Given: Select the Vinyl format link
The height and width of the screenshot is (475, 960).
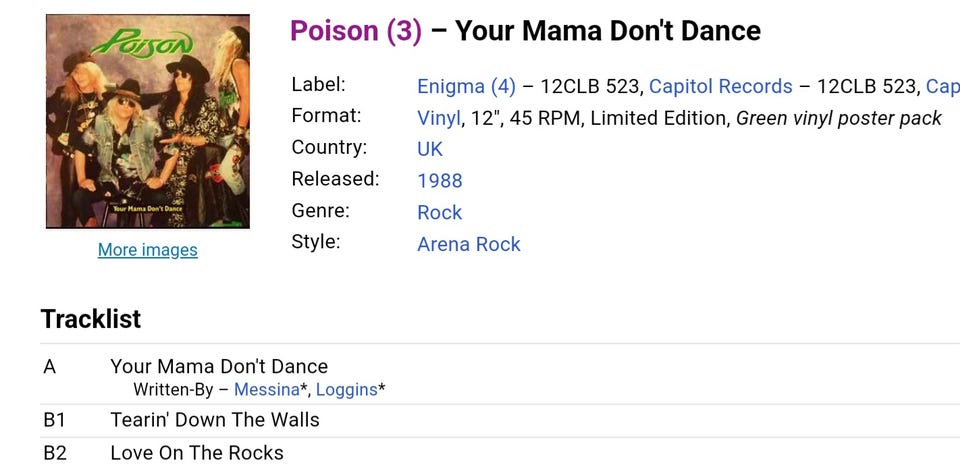Looking at the screenshot, I should pos(439,118).
